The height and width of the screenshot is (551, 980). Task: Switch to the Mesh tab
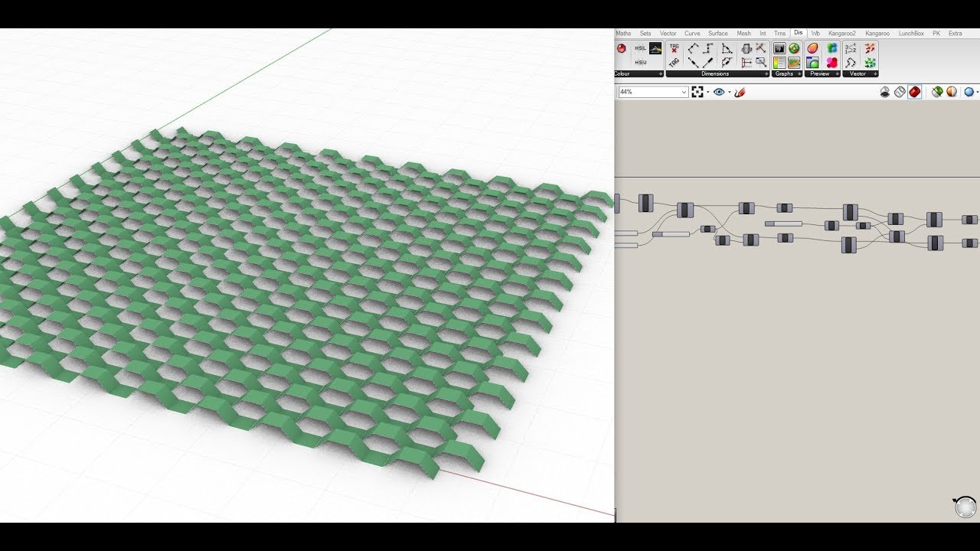[743, 34]
